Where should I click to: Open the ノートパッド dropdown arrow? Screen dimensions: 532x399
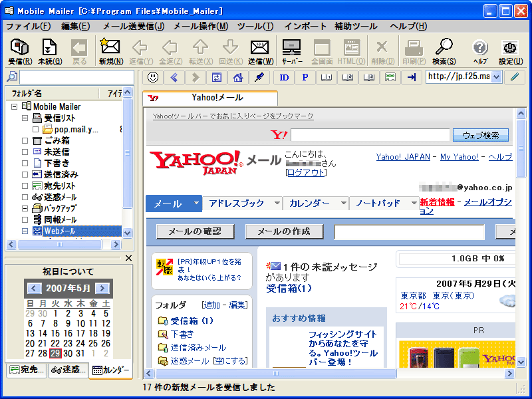click(x=414, y=203)
